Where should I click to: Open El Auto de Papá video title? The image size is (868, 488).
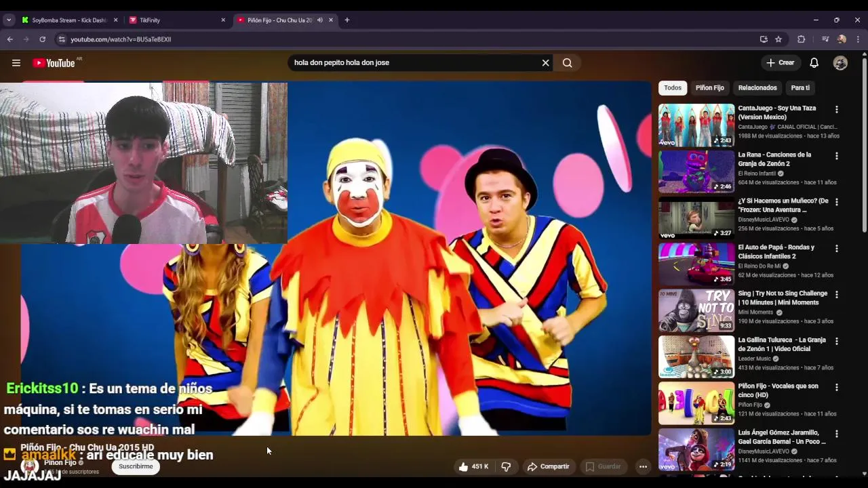pos(776,252)
